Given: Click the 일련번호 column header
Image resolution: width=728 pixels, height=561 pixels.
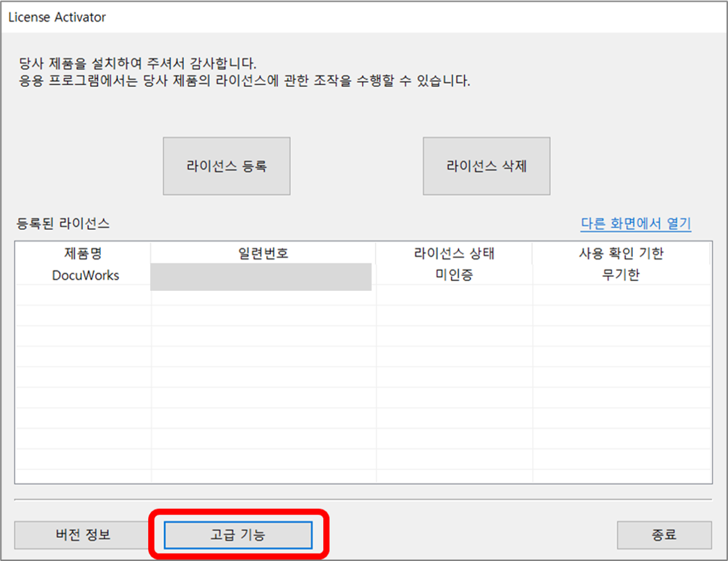Looking at the screenshot, I should click(263, 253).
